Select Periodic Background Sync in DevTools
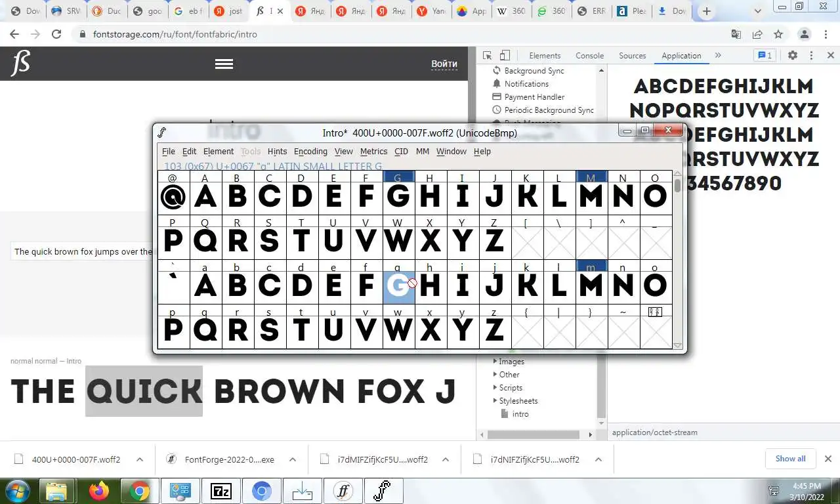This screenshot has width=840, height=504. click(x=549, y=110)
